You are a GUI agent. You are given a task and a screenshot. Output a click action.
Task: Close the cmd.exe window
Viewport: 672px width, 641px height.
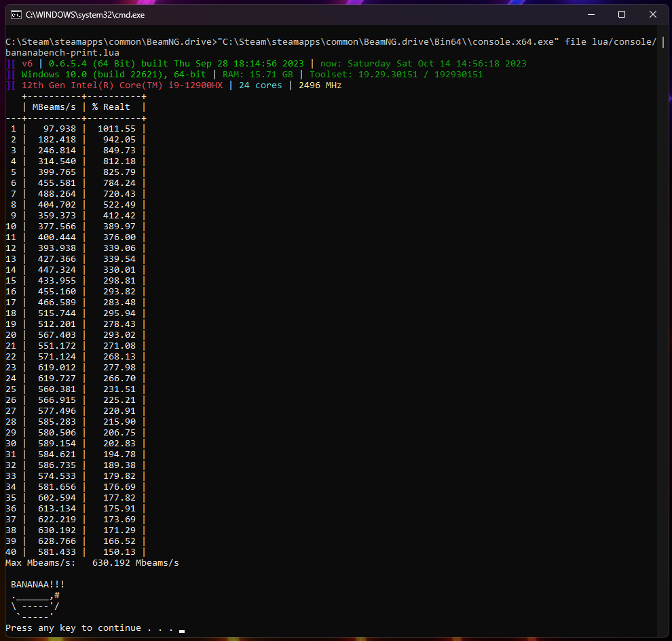pyautogui.click(x=653, y=14)
